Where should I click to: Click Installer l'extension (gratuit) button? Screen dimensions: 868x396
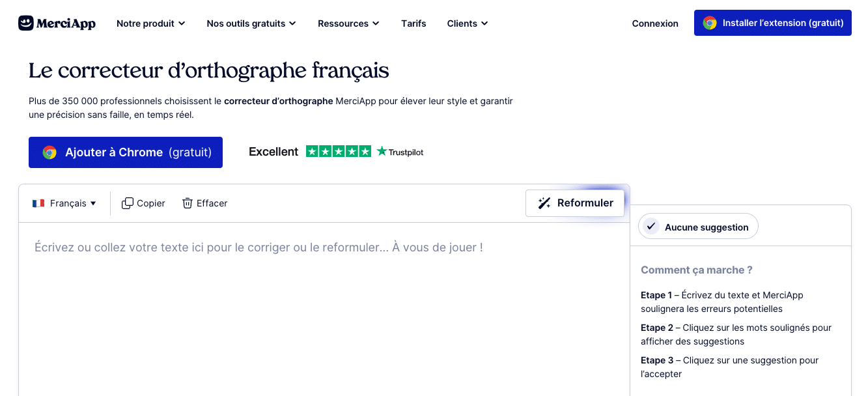point(773,23)
